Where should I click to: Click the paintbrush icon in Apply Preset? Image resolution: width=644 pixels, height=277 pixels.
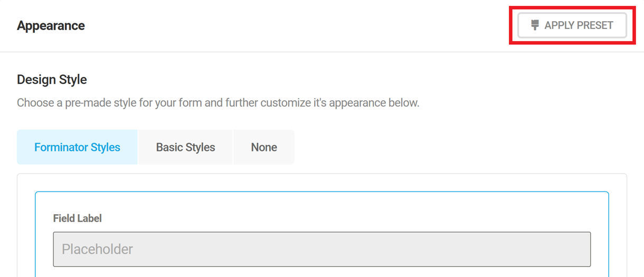(535, 25)
